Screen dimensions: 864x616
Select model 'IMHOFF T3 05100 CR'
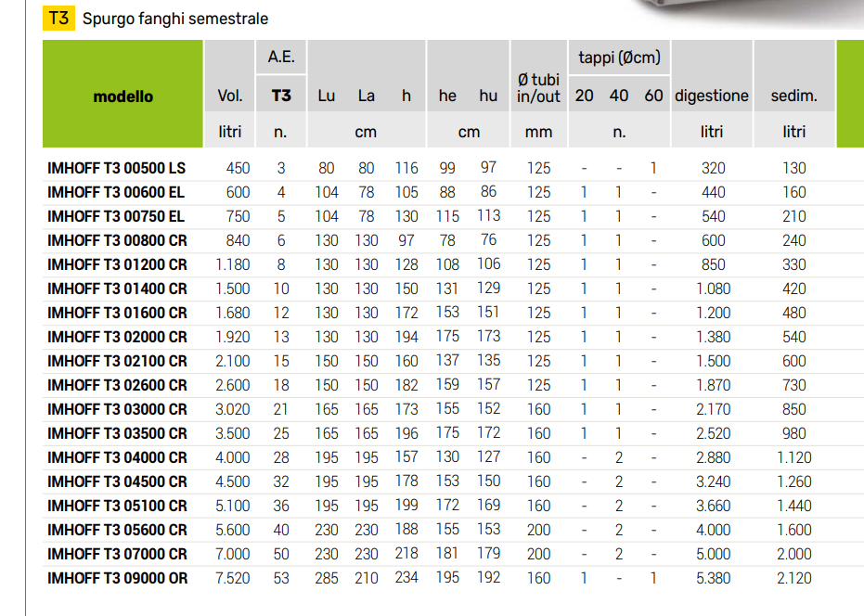tap(117, 506)
